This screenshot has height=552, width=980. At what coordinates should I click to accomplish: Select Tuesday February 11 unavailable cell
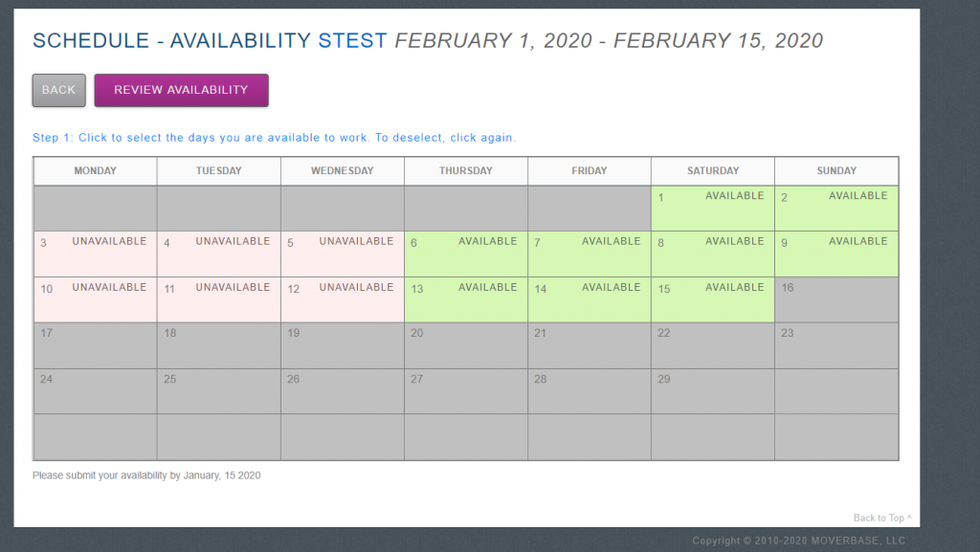(218, 300)
